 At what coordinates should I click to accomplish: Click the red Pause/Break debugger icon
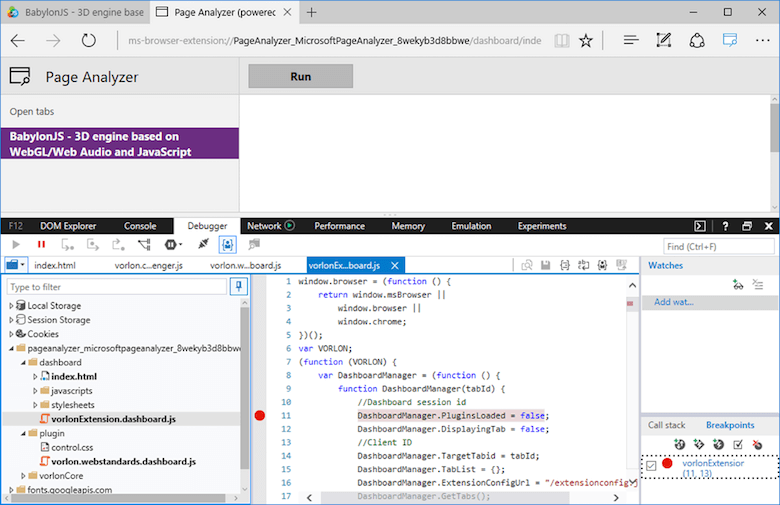[x=42, y=244]
